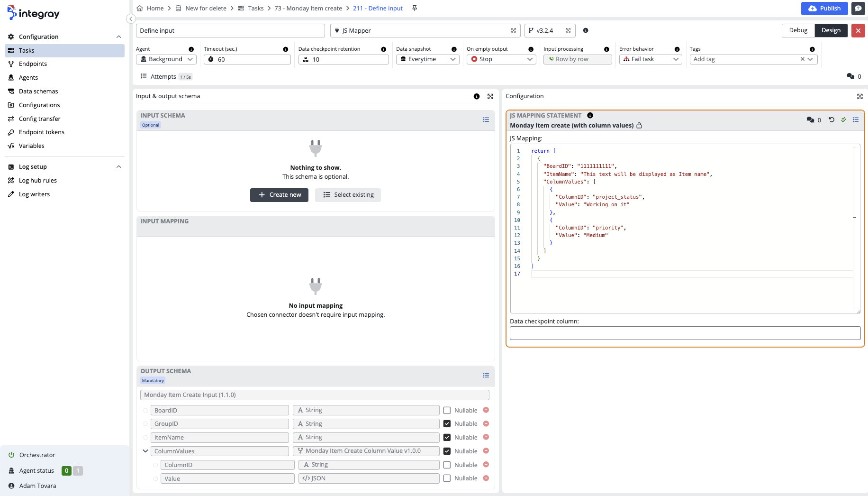
Task: Remove the BoardID field with red minus icon
Action: pyautogui.click(x=486, y=410)
